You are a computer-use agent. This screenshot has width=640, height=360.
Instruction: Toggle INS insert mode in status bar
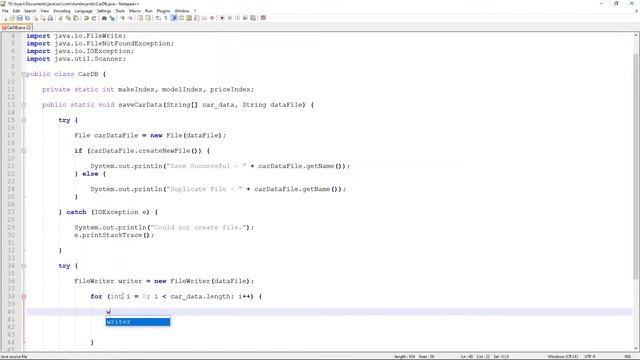(627, 357)
